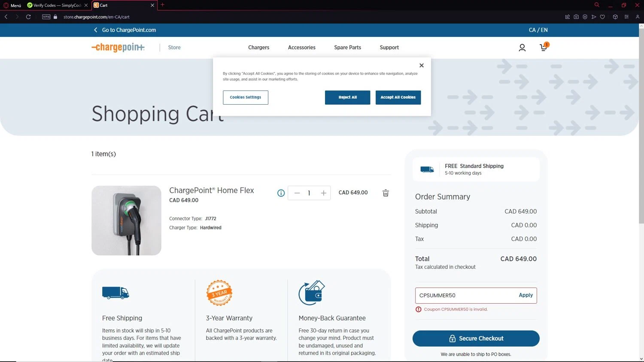Open the Spare Parts menu
The width and height of the screenshot is (644, 362).
347,48
